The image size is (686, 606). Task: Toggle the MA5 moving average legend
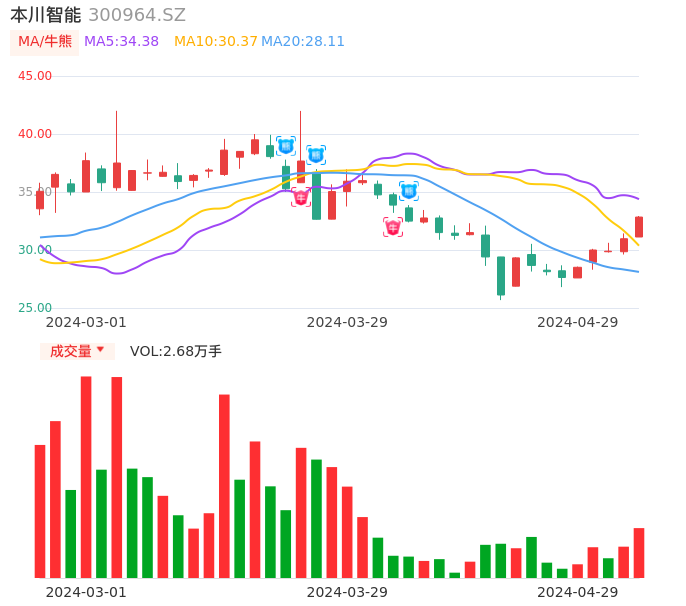click(x=121, y=41)
